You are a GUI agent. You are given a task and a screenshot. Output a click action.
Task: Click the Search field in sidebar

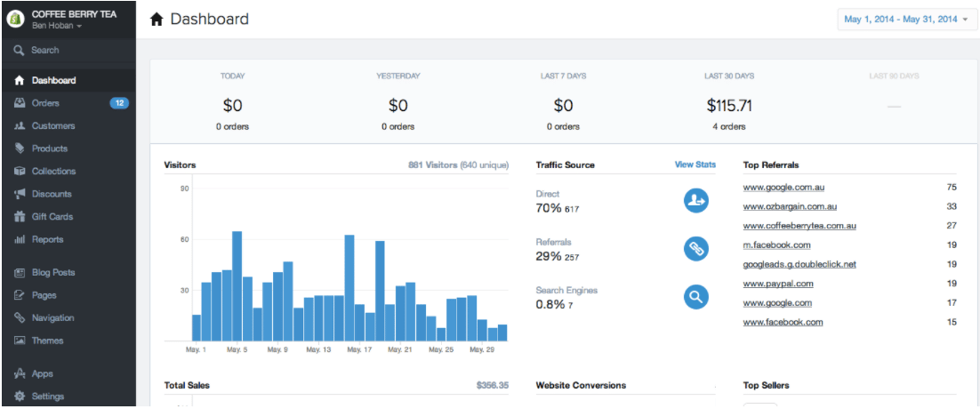click(68, 51)
